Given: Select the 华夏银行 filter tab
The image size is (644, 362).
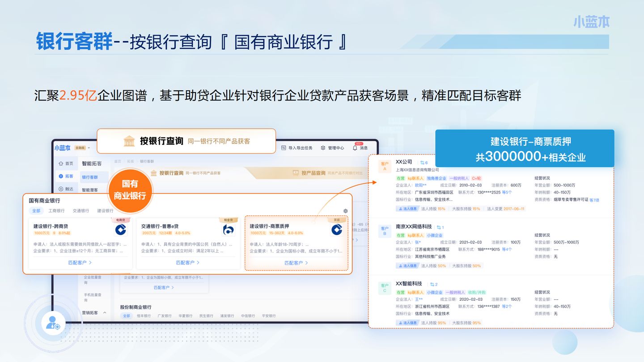Looking at the screenshot, I should (x=186, y=316).
